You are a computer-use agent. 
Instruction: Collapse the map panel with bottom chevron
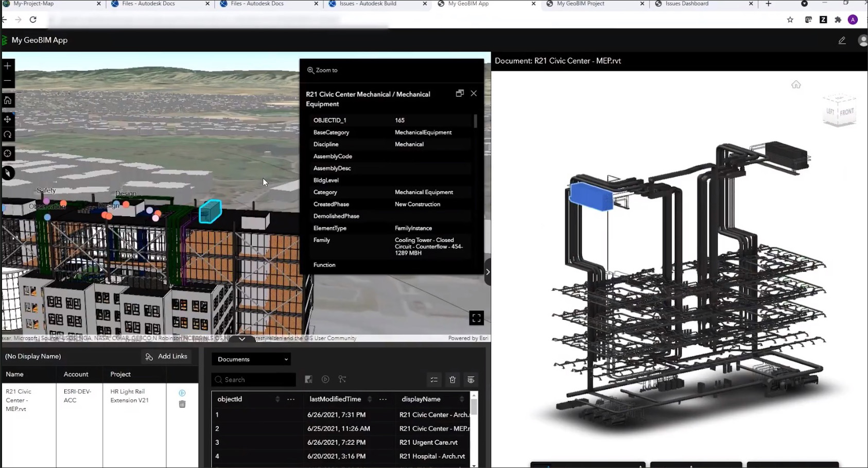(x=242, y=338)
